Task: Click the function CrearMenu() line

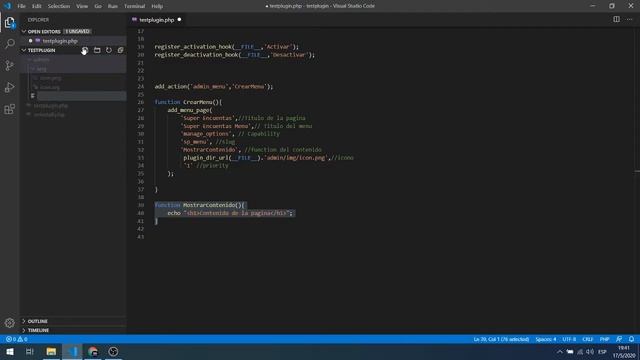Action: (x=188, y=102)
